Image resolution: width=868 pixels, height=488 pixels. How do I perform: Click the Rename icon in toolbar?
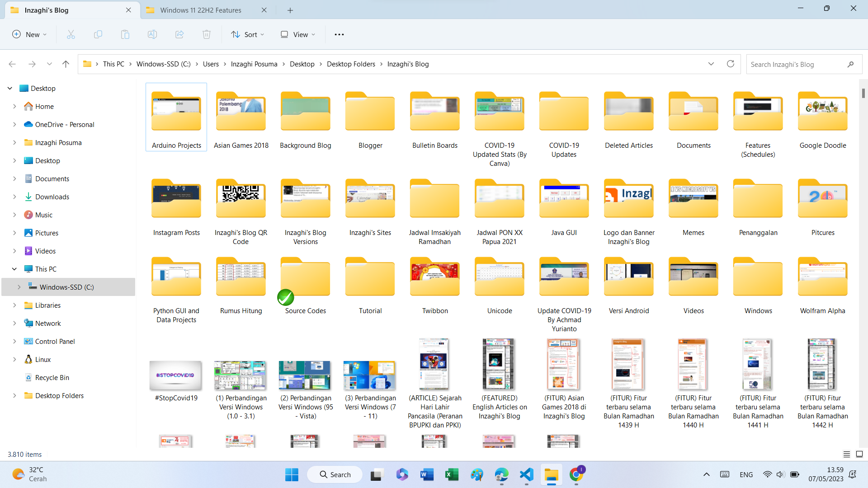(152, 34)
